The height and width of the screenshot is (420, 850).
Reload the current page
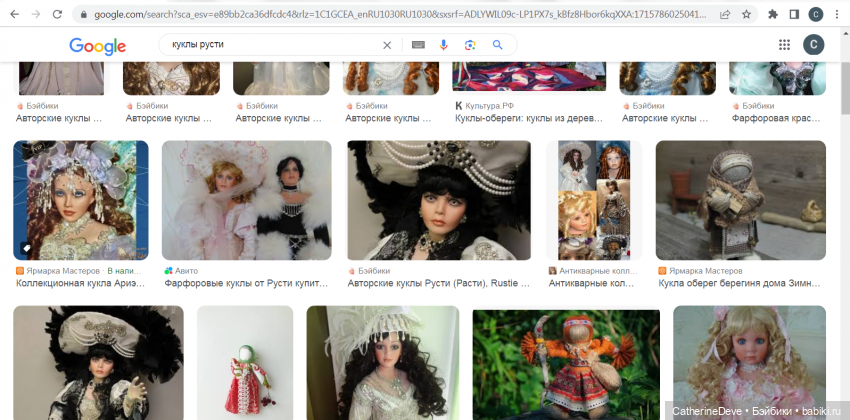(x=58, y=14)
